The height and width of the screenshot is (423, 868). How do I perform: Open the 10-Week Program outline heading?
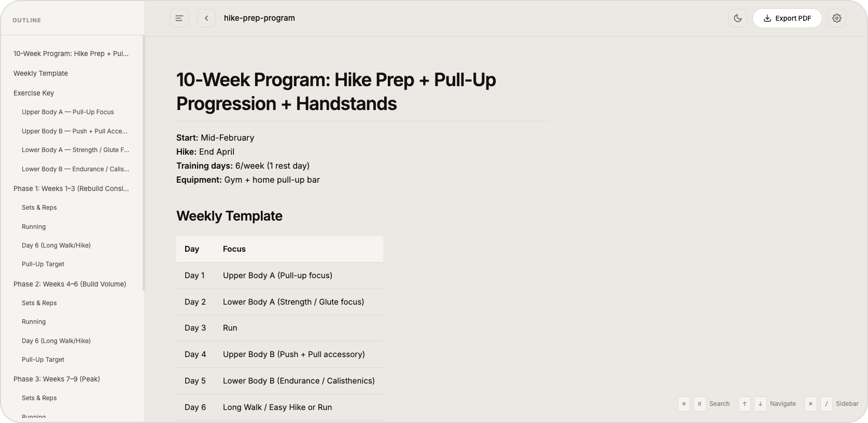[x=71, y=53]
